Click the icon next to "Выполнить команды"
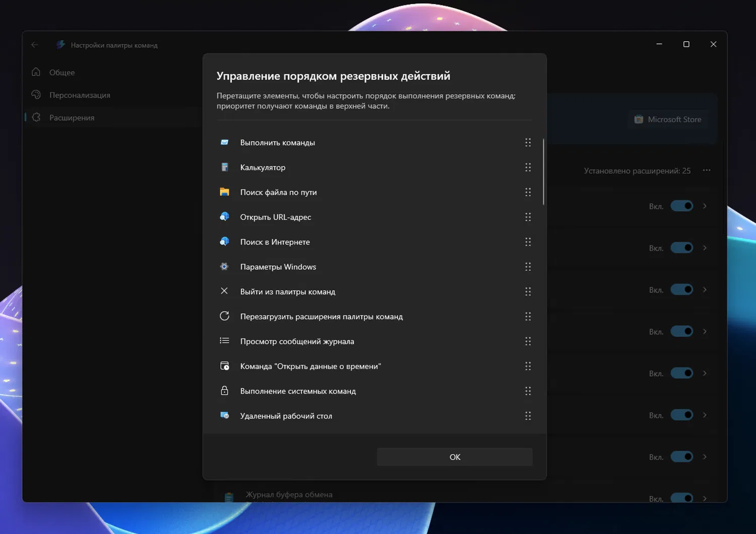 (x=224, y=143)
